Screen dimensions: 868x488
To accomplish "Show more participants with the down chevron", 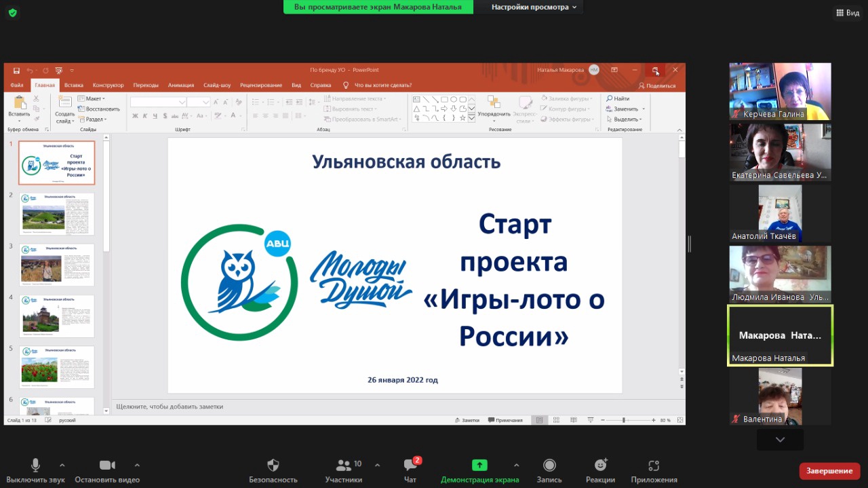I will (780, 440).
